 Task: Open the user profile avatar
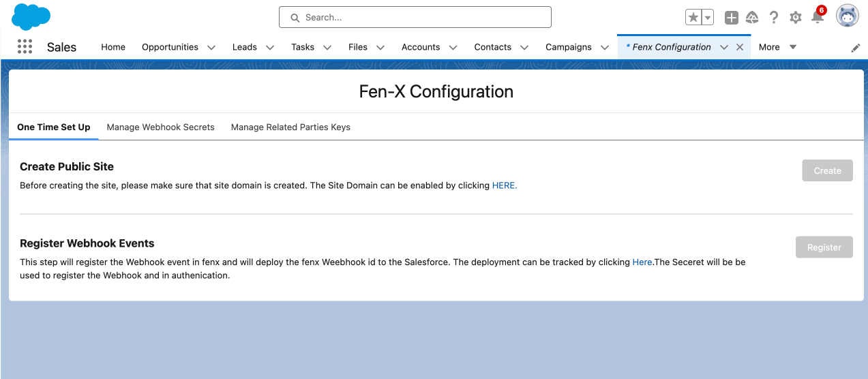tap(848, 16)
